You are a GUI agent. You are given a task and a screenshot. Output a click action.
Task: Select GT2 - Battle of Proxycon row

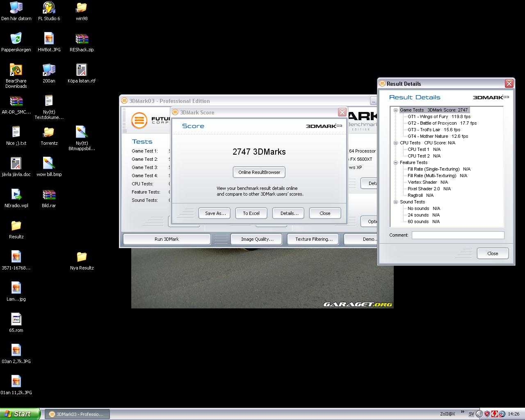[442, 123]
